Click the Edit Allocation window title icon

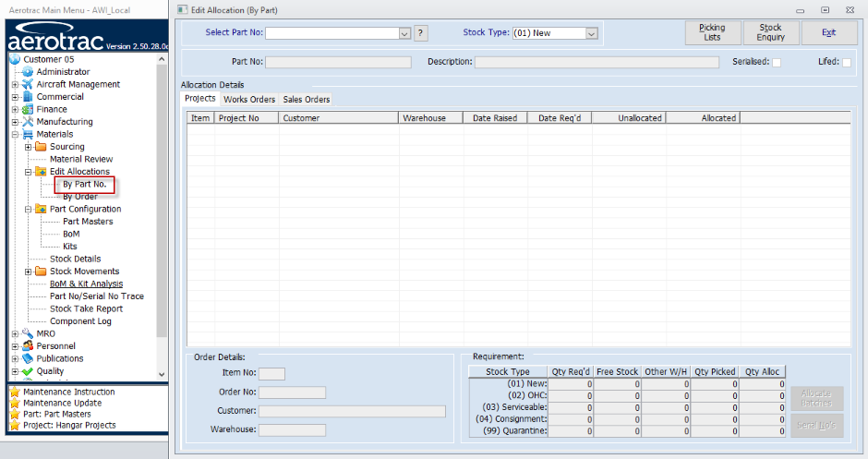[x=182, y=10]
